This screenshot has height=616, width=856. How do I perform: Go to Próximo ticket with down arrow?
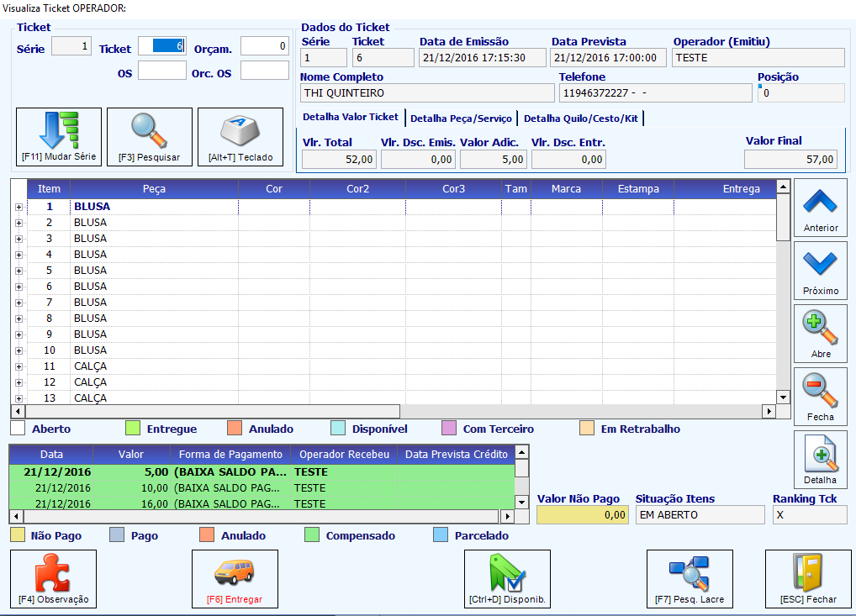point(821,271)
